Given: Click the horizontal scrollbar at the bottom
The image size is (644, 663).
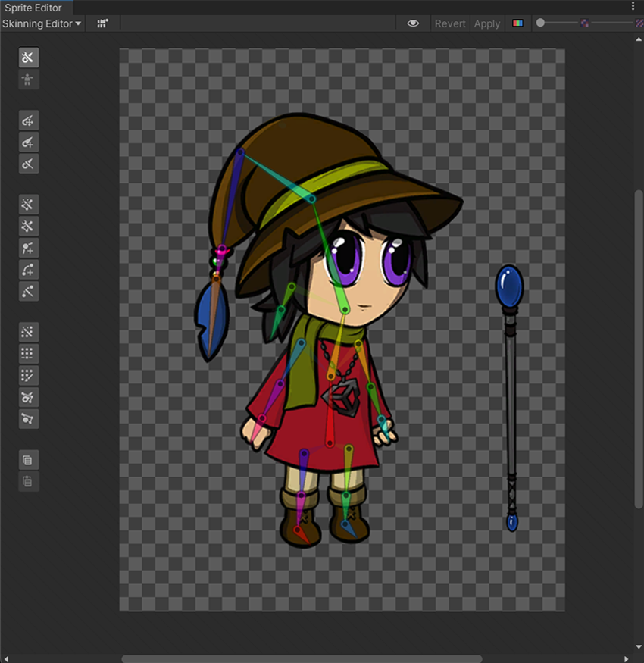Looking at the screenshot, I should (302, 658).
